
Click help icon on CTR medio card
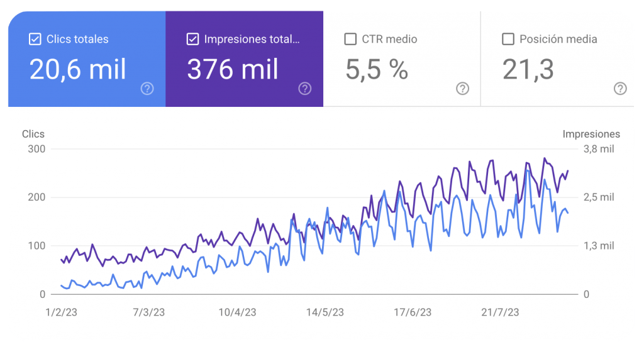(x=462, y=89)
